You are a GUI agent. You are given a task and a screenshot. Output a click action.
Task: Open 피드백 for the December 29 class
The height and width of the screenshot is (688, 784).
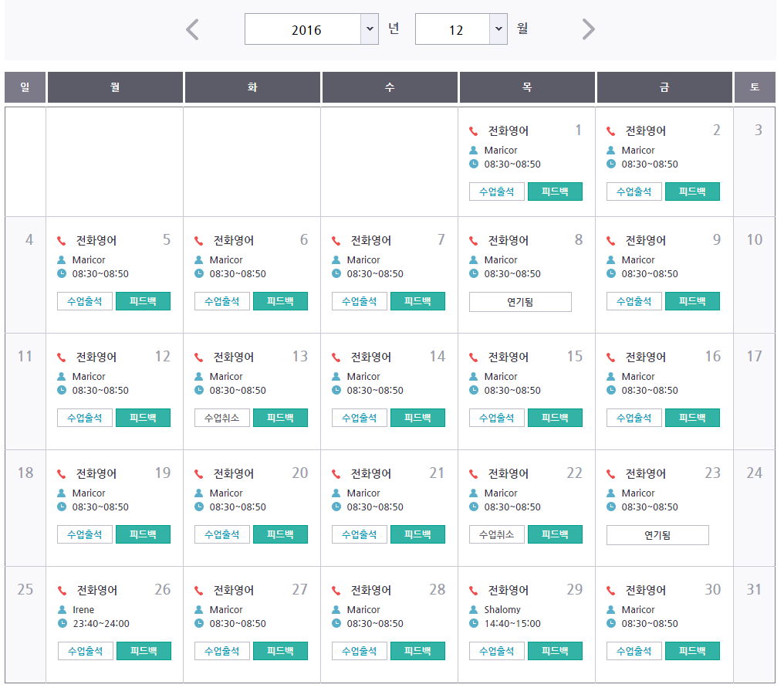555,651
